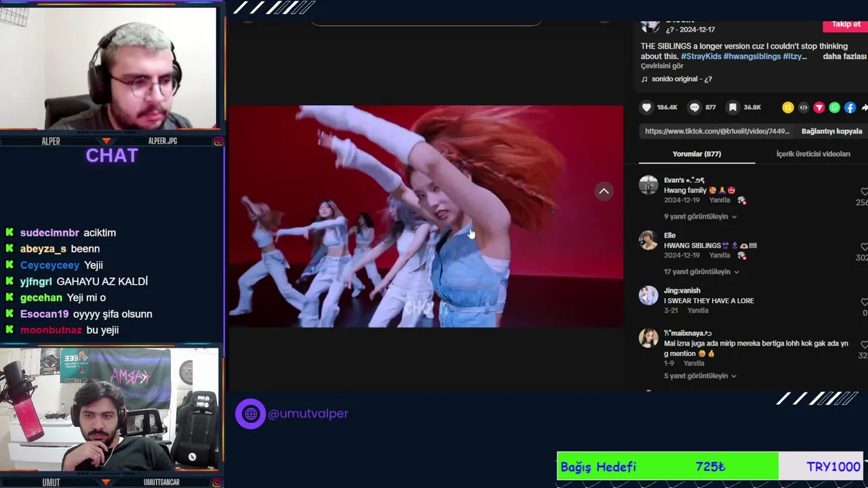Expand 9 yanıt görüntüleyin replies
This screenshot has height=488, width=868.
click(700, 217)
